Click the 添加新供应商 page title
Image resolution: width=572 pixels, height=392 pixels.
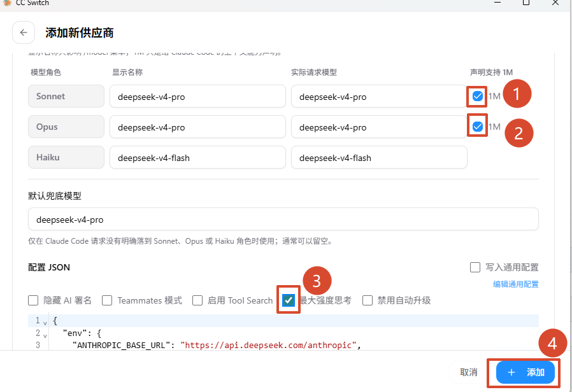tap(80, 33)
